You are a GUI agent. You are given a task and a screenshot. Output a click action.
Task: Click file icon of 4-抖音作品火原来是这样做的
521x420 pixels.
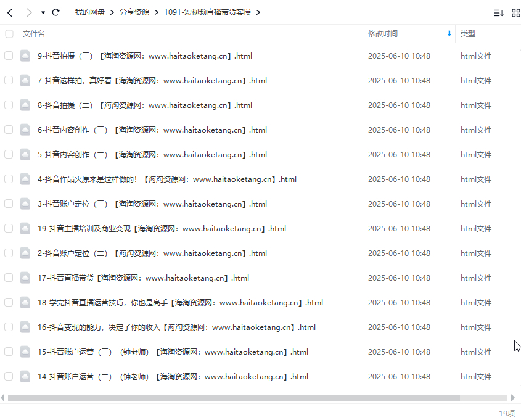coord(25,179)
